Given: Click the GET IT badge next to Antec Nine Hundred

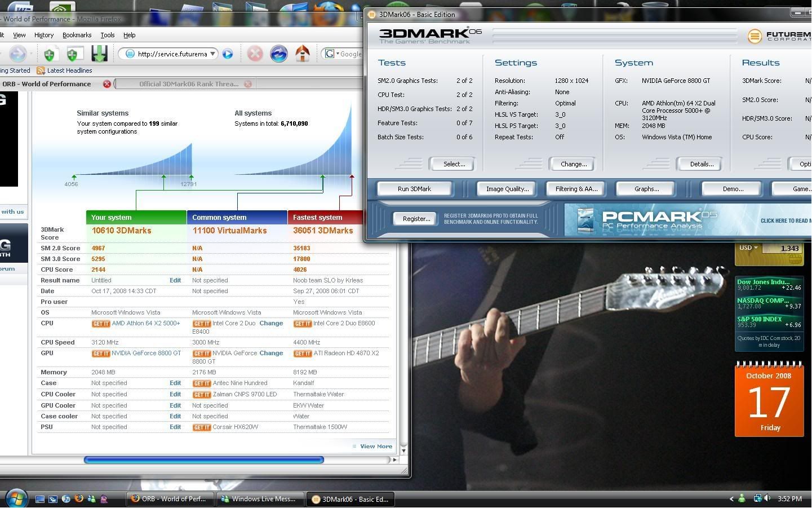Looking at the screenshot, I should 202,383.
